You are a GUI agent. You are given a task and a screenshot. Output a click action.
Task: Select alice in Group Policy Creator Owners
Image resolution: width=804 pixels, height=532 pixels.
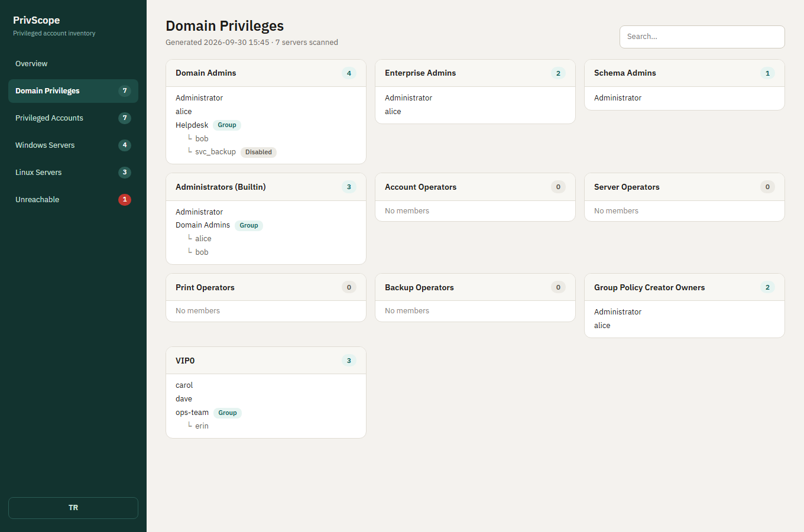[602, 326]
